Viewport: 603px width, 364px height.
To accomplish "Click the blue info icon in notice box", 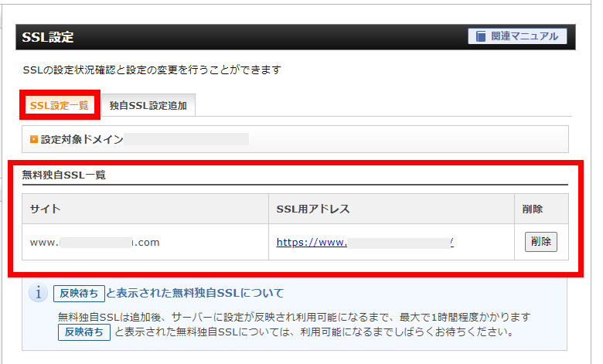I will 37,293.
